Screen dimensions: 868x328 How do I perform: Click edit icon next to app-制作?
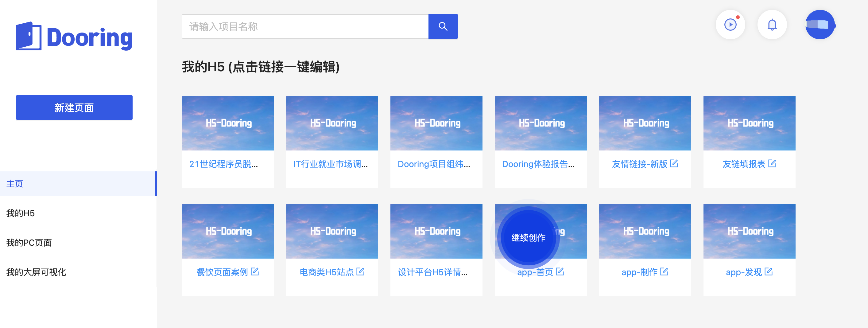pos(664,271)
